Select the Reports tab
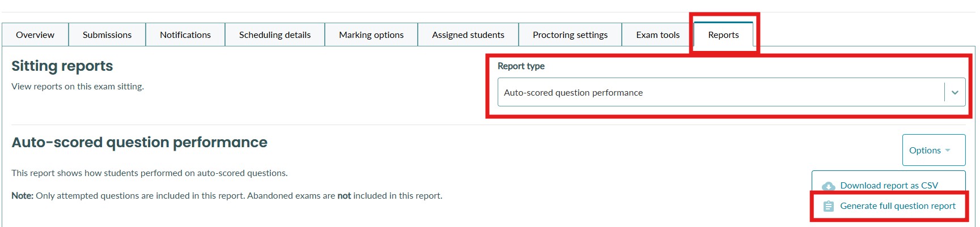The width and height of the screenshot is (980, 227). (x=723, y=35)
